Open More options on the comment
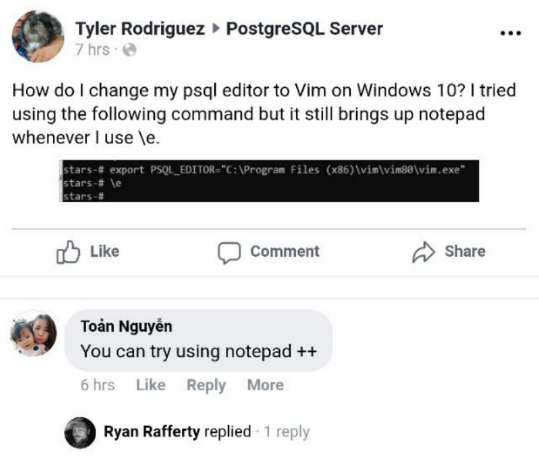The height and width of the screenshot is (458, 539). [265, 385]
